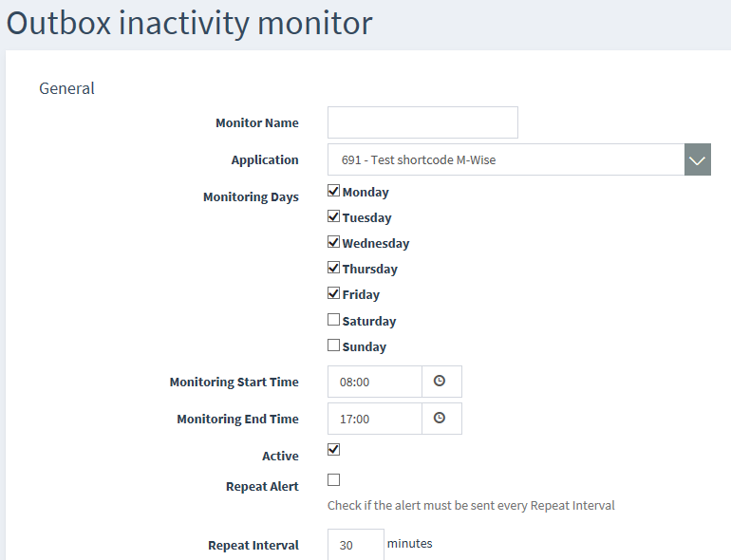Click the Monitoring End Time label
731x560 pixels.
click(237, 420)
